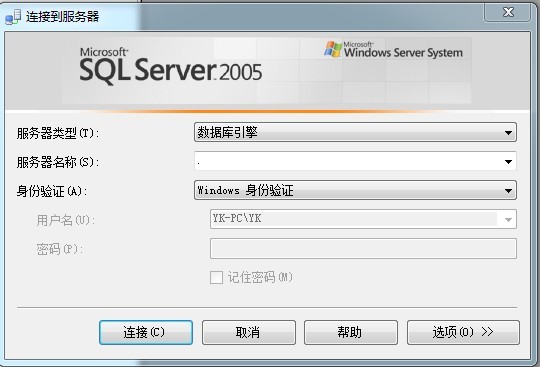The width and height of the screenshot is (540, 367).
Task: Click the 连接(C) connect button
Action: point(146,332)
